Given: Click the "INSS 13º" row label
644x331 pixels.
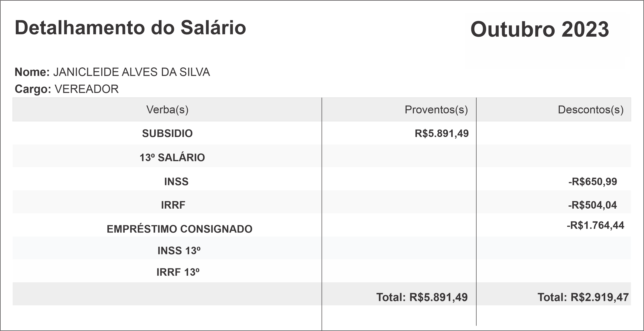Looking at the screenshot, I should point(179,251).
